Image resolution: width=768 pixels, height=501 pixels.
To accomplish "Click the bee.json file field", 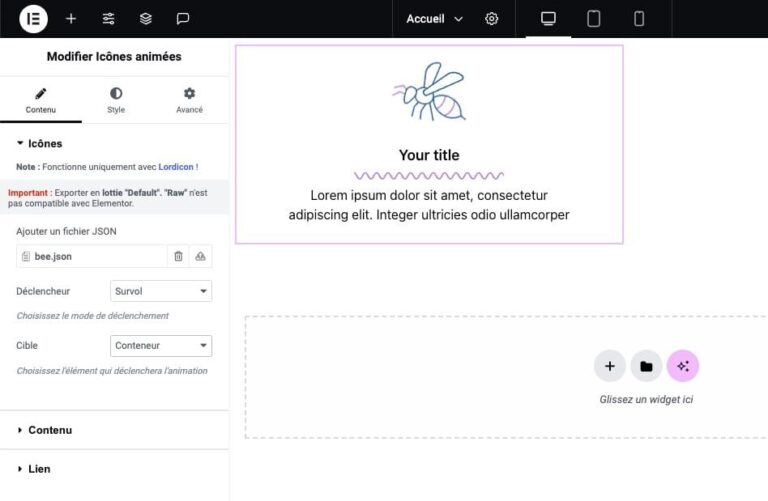I will tap(92, 256).
